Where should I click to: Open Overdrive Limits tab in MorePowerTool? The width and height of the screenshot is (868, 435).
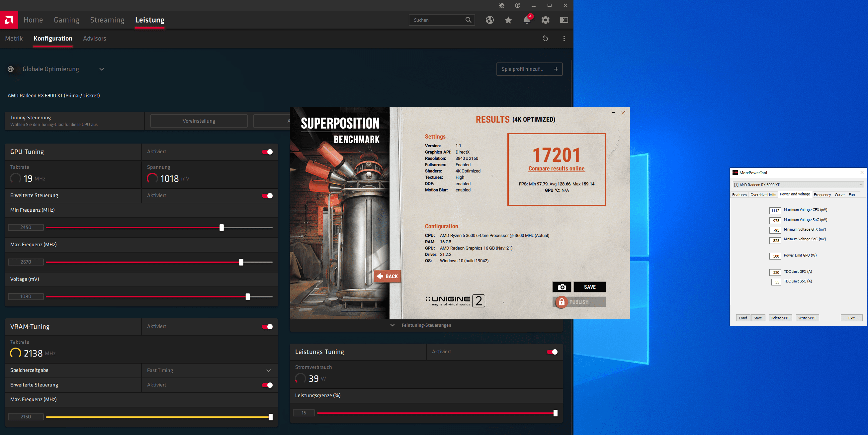pyautogui.click(x=763, y=194)
